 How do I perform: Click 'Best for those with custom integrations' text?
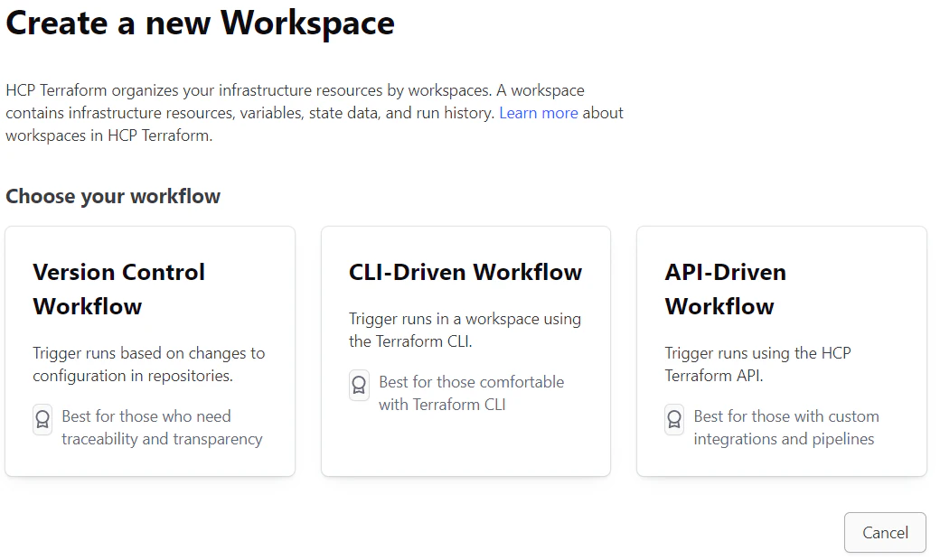tap(786, 427)
